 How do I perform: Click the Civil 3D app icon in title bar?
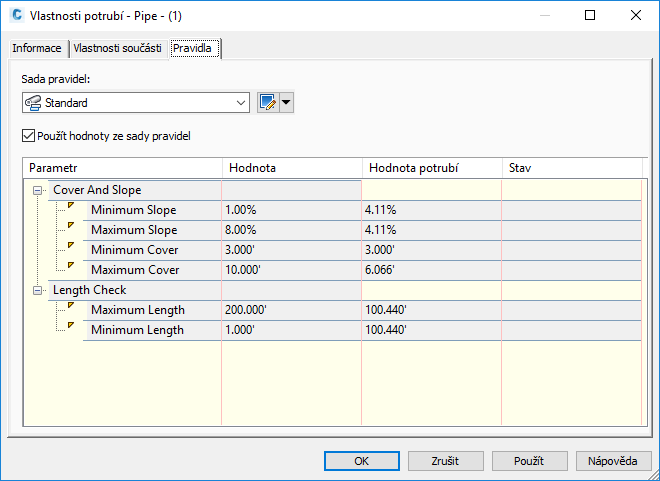(15, 16)
